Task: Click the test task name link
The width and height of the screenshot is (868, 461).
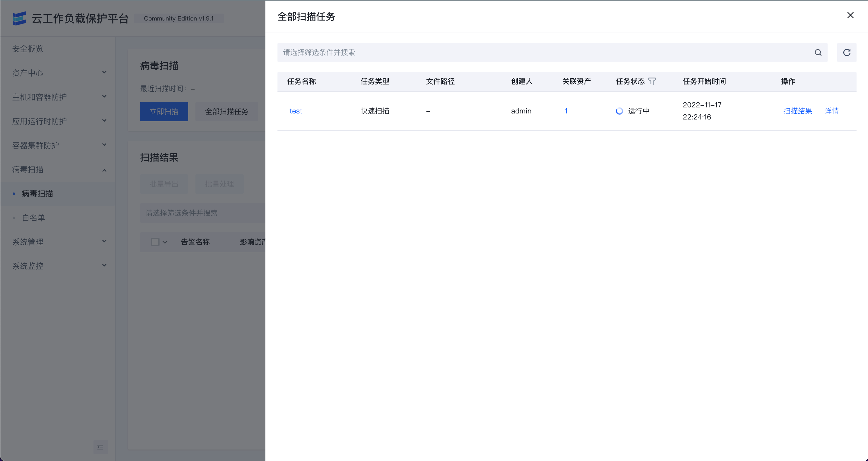Action: 296,111
